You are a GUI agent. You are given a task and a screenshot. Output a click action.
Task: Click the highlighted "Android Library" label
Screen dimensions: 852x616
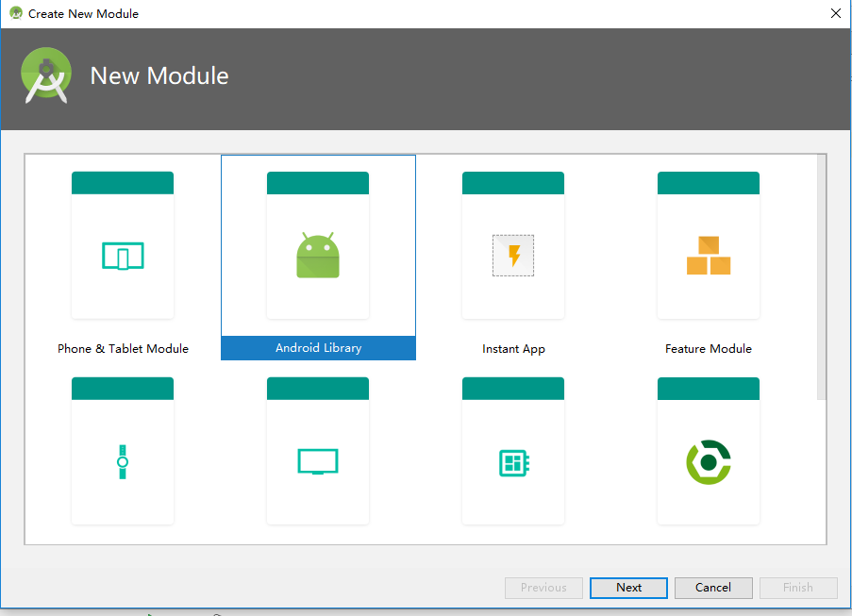(318, 348)
